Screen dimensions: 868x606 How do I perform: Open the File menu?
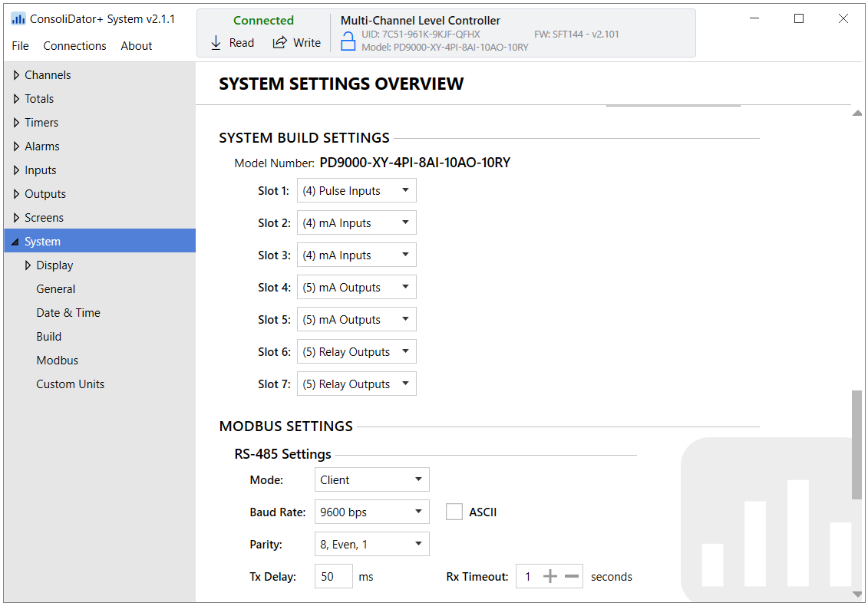pyautogui.click(x=21, y=46)
